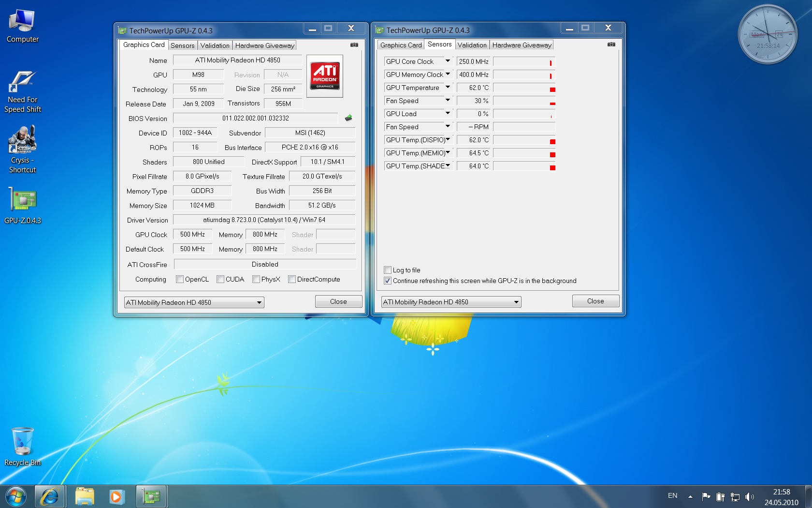This screenshot has width=812, height=508.
Task: Click the ATI Radeon logo
Action: pyautogui.click(x=325, y=76)
